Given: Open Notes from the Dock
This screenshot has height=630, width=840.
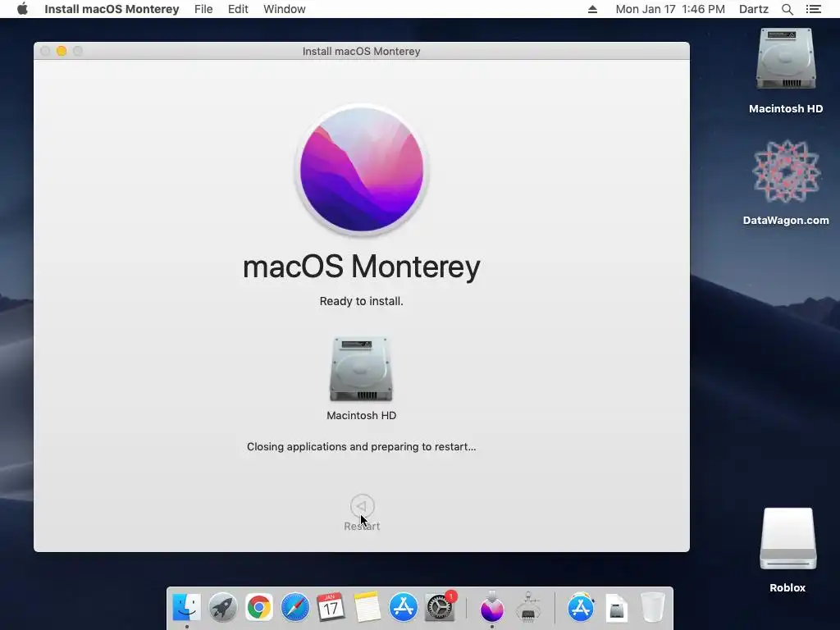Looking at the screenshot, I should pos(367,607).
